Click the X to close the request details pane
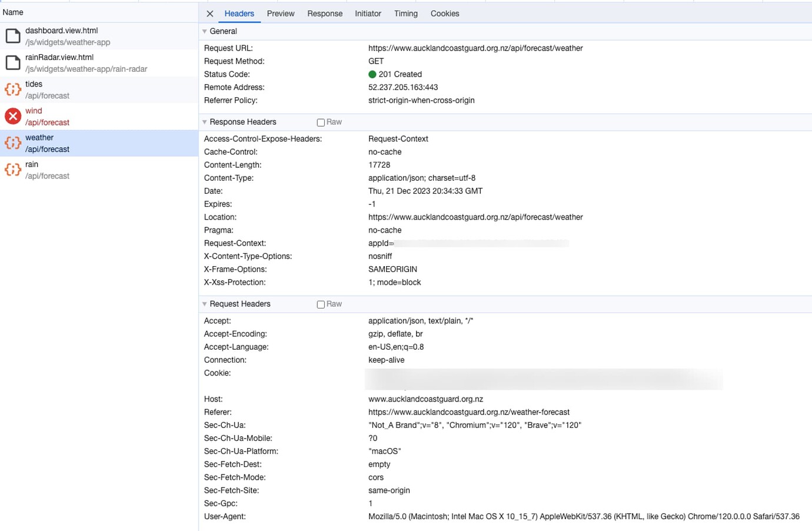812x531 pixels. pyautogui.click(x=209, y=14)
